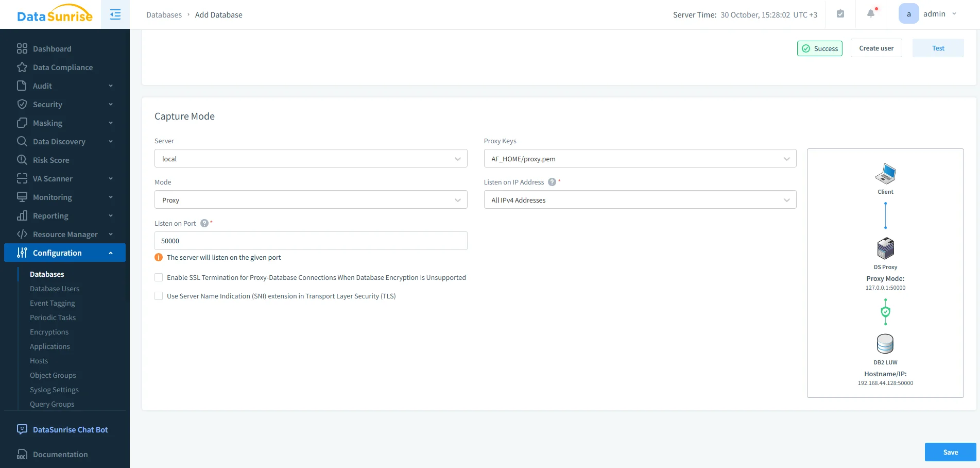The width and height of the screenshot is (980, 468).
Task: Collapse the Configuration section chevron
Action: [110, 253]
